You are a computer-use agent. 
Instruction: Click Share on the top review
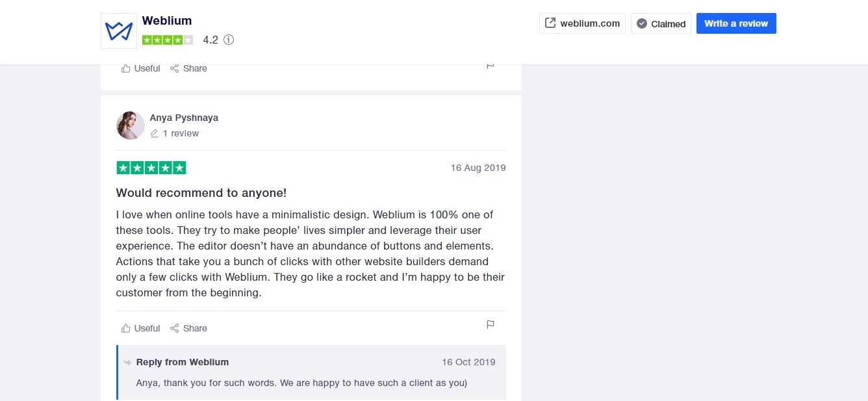[x=188, y=68]
